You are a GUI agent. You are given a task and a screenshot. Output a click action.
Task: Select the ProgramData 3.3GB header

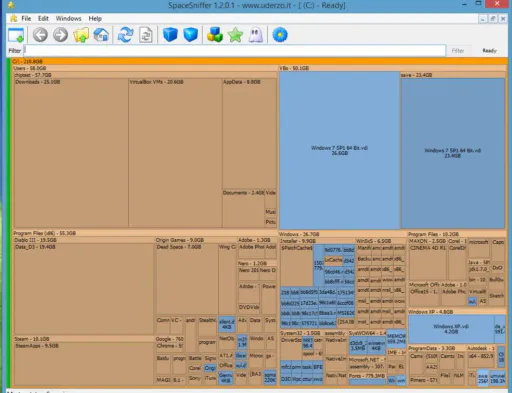(x=436, y=348)
